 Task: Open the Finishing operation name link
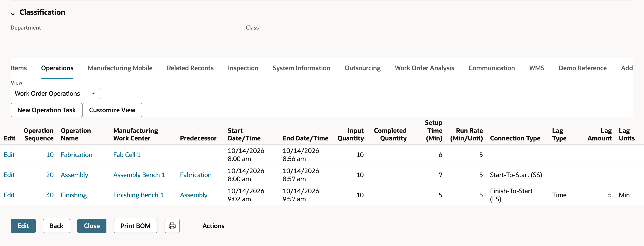click(x=74, y=195)
